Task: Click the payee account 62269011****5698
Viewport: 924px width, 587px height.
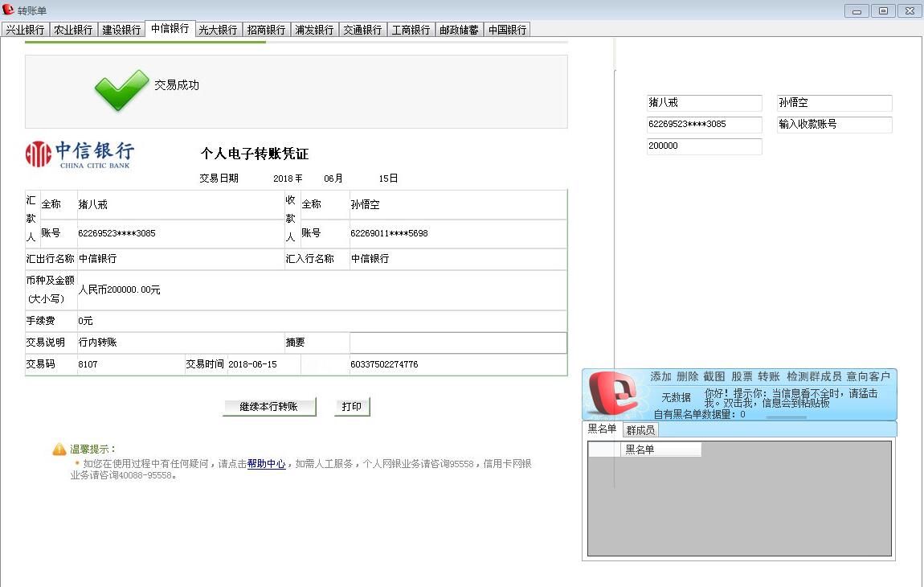Action: point(389,234)
